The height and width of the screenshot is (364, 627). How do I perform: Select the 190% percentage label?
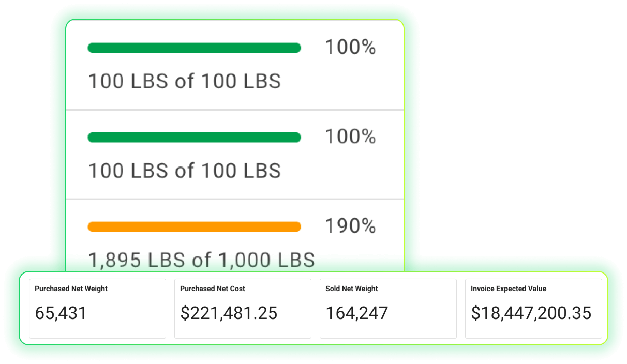(350, 226)
